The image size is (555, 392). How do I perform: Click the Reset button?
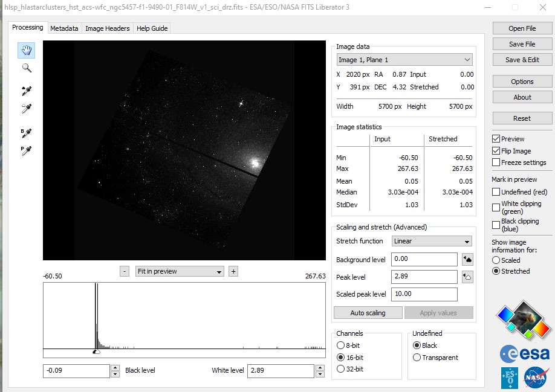522,118
